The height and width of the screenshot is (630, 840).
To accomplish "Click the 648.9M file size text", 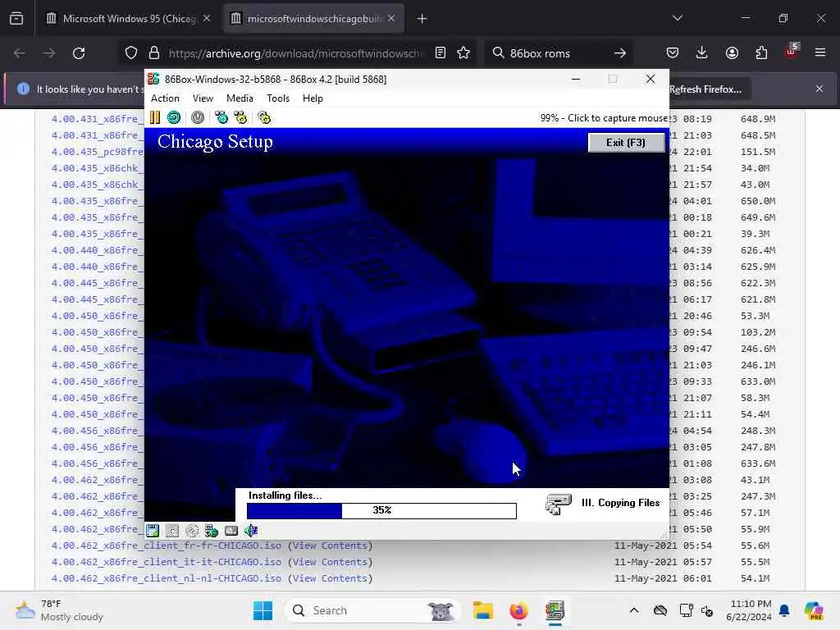I will [758, 119].
